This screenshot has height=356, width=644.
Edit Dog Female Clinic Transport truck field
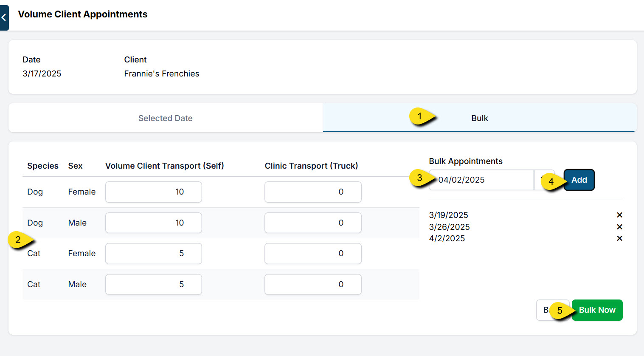tap(313, 192)
